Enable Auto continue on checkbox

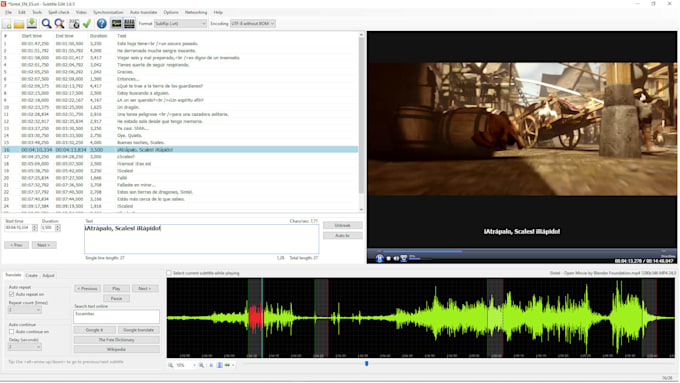coord(11,331)
